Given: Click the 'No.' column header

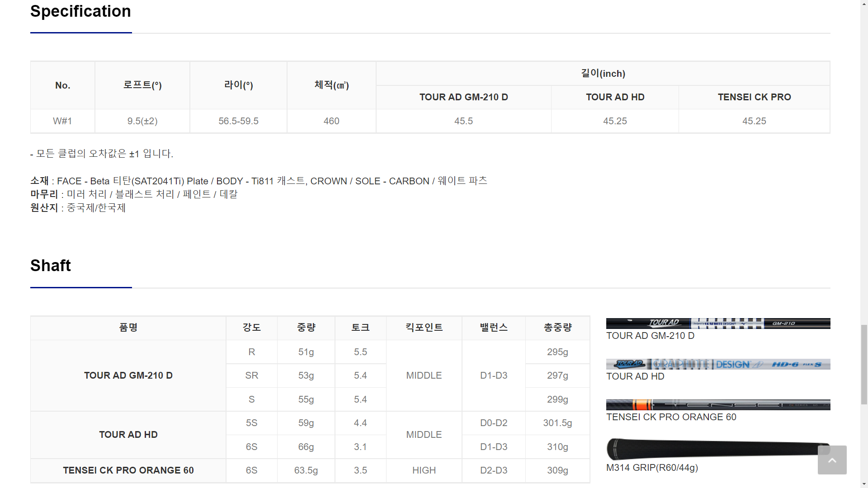Looking at the screenshot, I should click(63, 85).
